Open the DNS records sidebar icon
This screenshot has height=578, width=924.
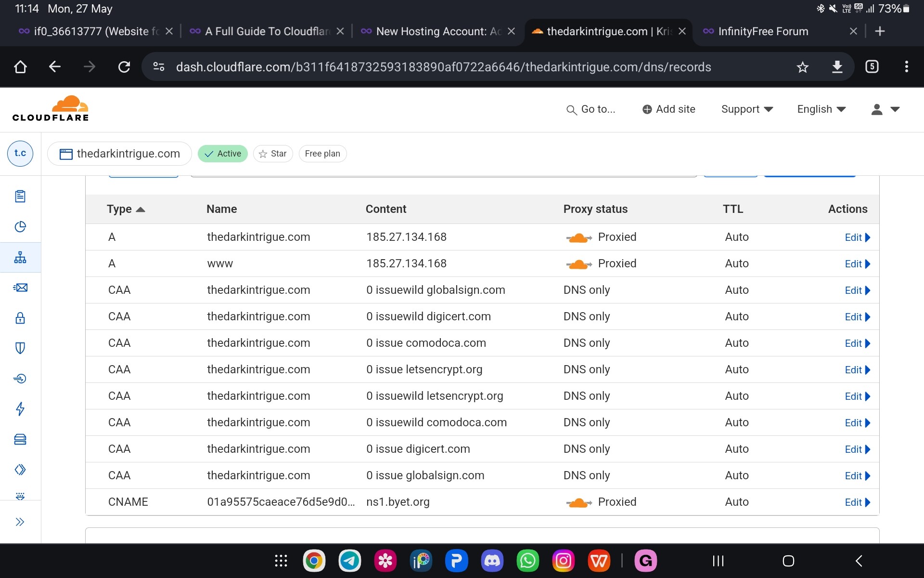click(x=20, y=257)
